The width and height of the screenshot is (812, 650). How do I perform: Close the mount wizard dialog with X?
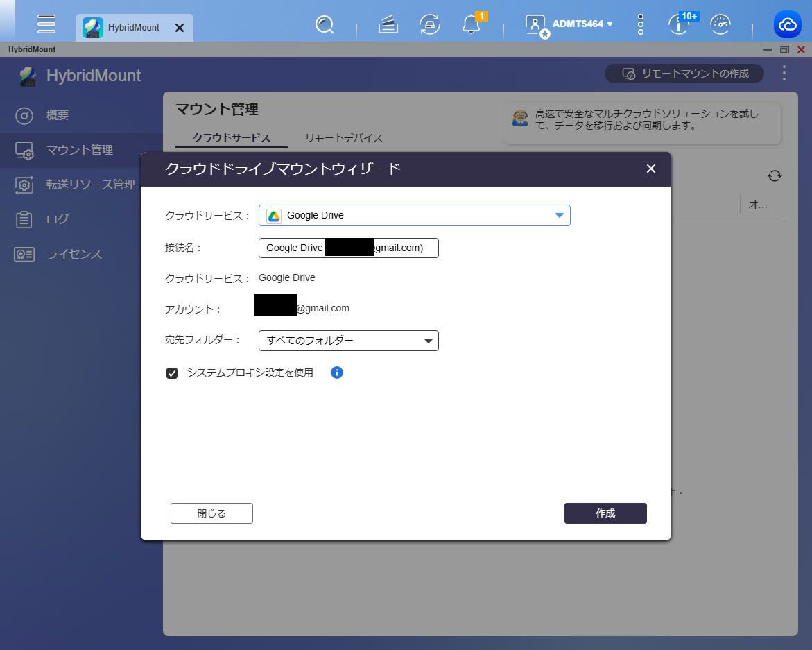tap(650, 169)
